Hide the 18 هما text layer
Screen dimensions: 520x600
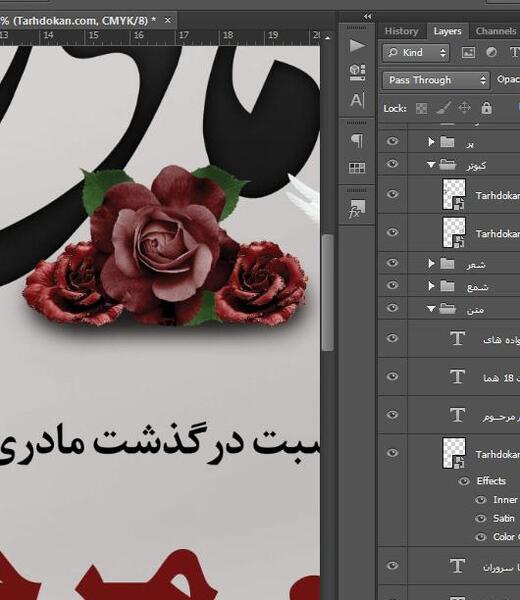pyautogui.click(x=392, y=377)
